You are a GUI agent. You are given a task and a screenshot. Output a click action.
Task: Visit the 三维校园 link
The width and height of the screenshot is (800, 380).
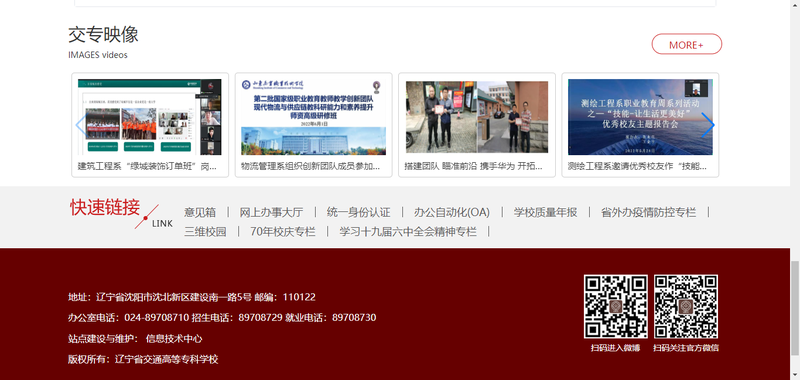click(x=205, y=232)
